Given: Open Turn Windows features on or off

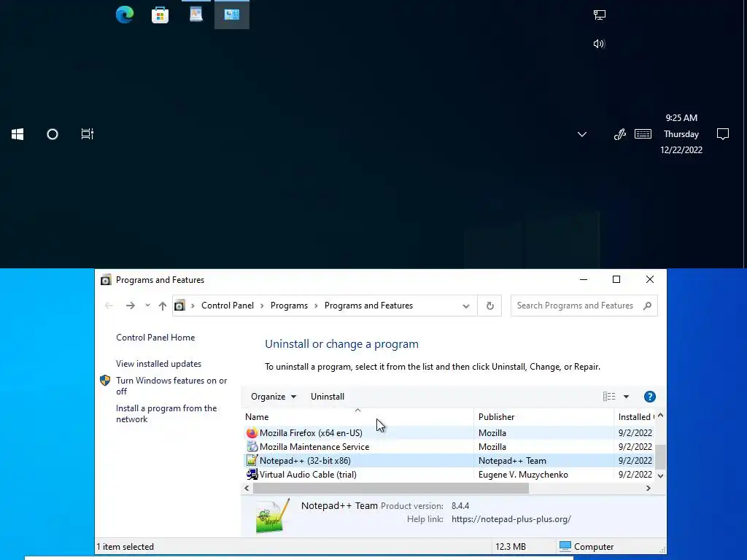Looking at the screenshot, I should tap(171, 386).
